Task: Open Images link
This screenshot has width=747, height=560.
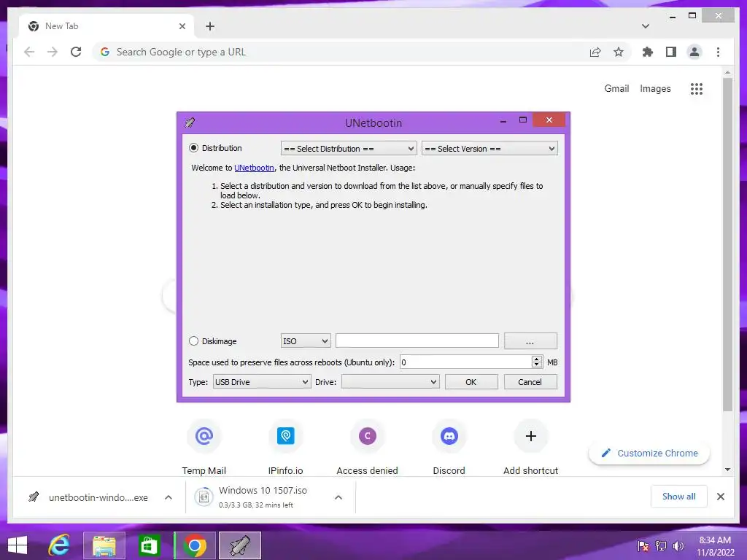Action: [x=655, y=88]
